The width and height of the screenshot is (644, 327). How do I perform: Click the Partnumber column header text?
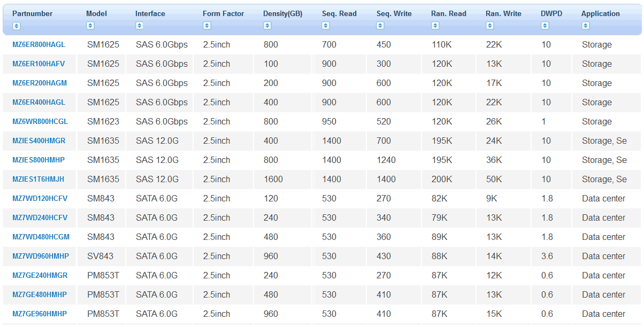(32, 14)
